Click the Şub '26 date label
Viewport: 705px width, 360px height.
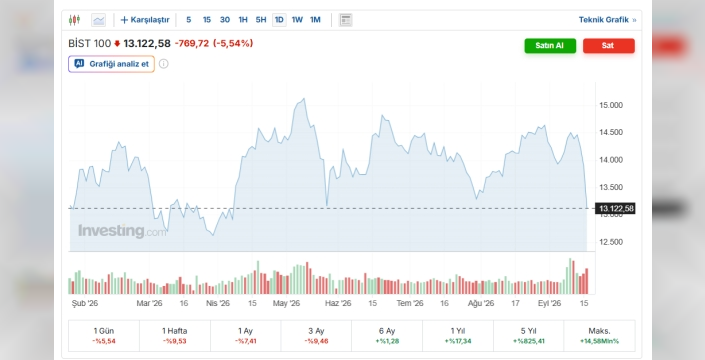[85, 303]
